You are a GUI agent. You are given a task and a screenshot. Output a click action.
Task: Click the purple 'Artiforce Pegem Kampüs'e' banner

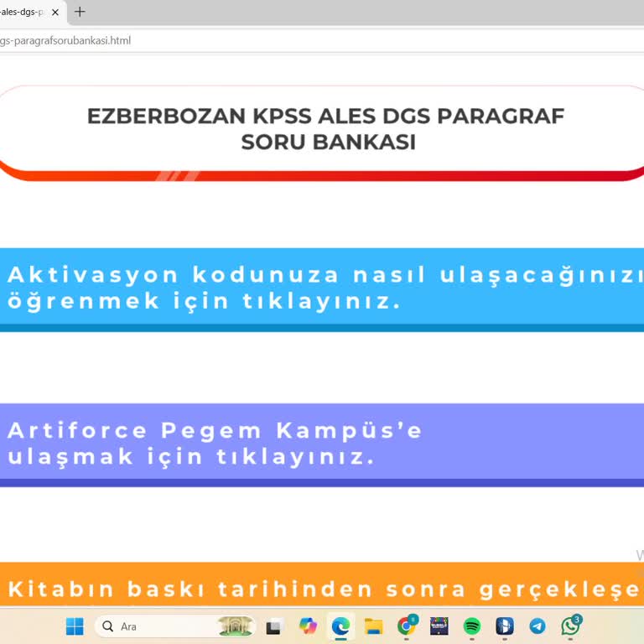(x=322, y=445)
